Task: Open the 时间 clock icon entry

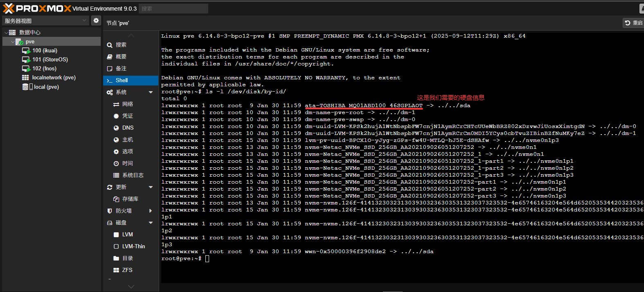Action: tap(116, 164)
